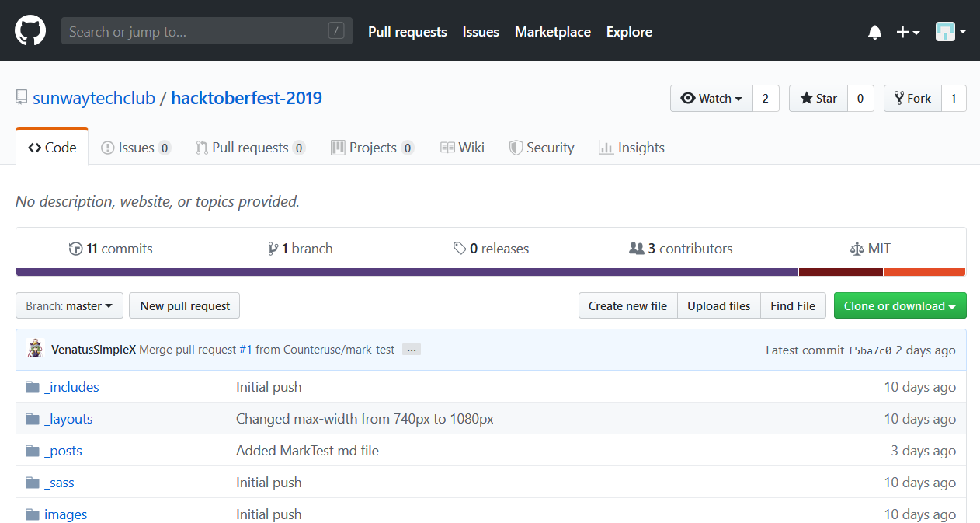Screen dimensions: 980x523
Task: Open the hacktoberfest-2019 repository link
Action: pos(246,98)
